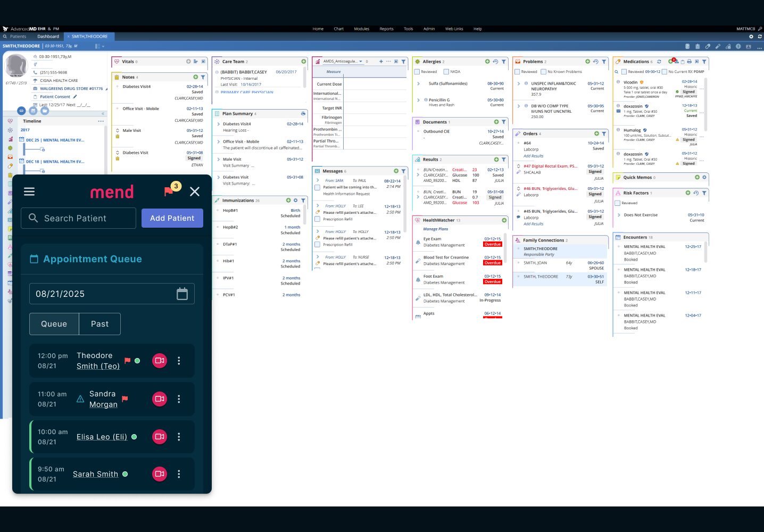Expand the Sulfa (Sulfonamides) allergy row
This screenshot has height=532, width=764.
tap(418, 84)
